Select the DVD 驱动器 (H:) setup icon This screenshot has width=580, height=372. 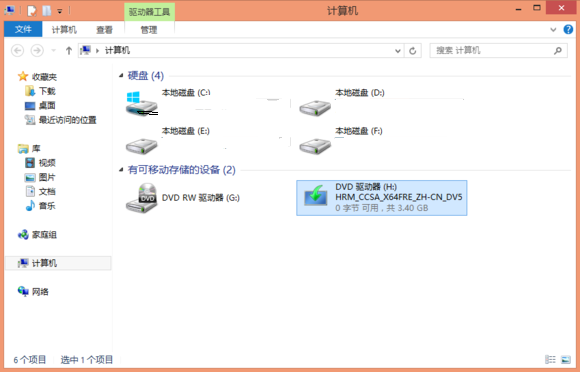coord(316,196)
